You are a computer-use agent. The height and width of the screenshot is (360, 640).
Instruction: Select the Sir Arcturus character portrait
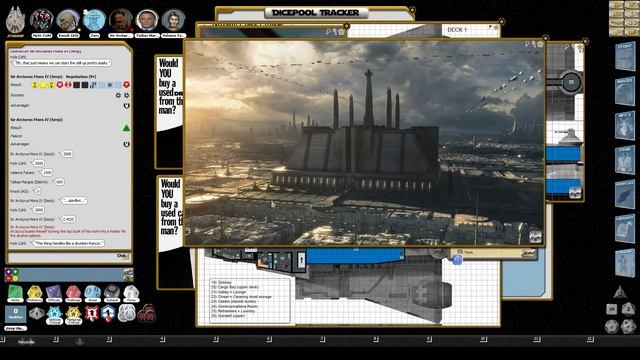(121, 20)
